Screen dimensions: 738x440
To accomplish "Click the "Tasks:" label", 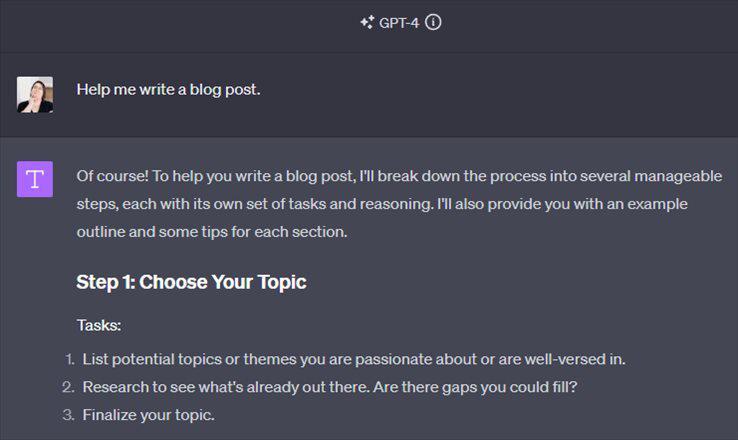I will coord(98,325).
